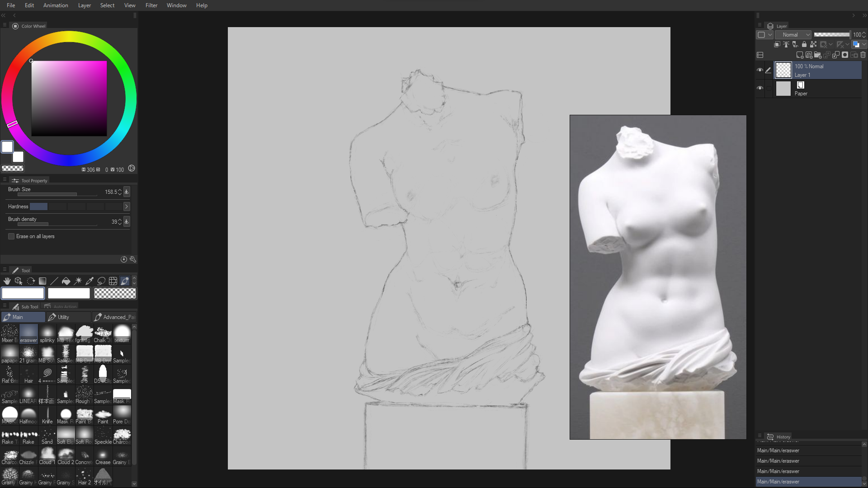The image size is (868, 488).
Task: Set as reference layer (lighthouse icon)
Action: 786,44
